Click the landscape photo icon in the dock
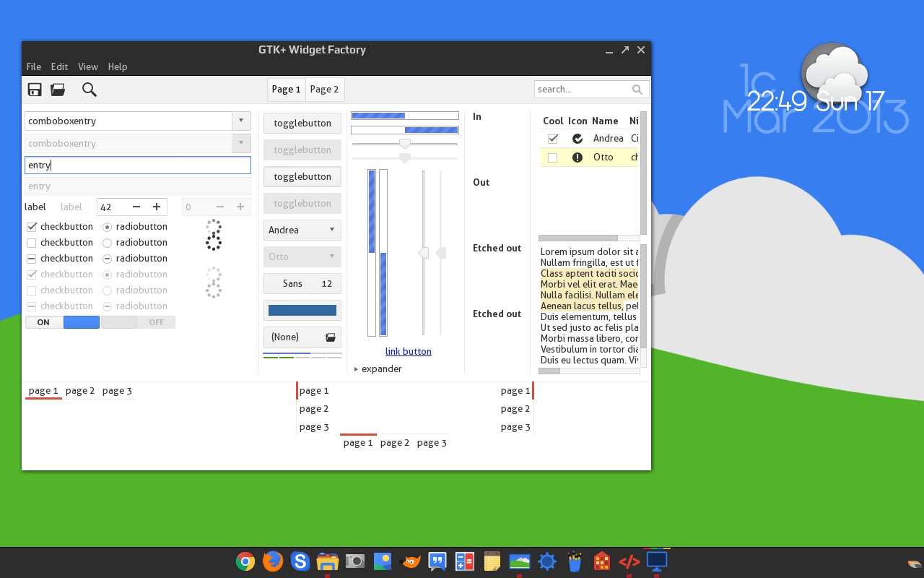This screenshot has height=578, width=924. (520, 561)
